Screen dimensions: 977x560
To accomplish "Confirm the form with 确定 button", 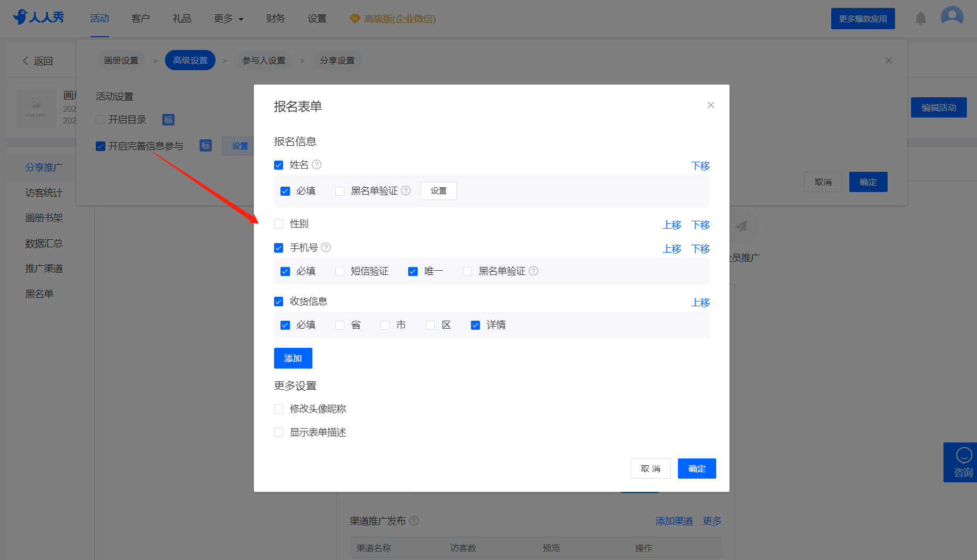I will [x=697, y=469].
